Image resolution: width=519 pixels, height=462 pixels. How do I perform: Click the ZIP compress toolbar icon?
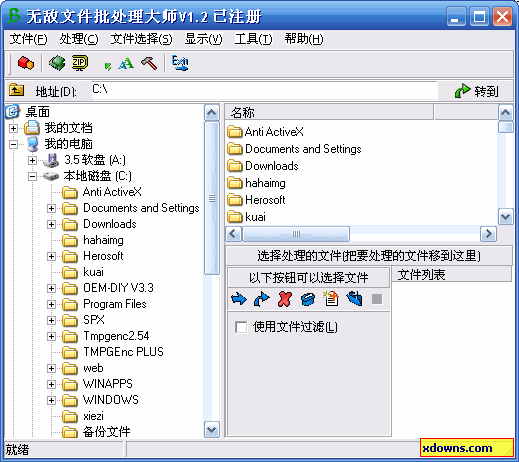80,63
